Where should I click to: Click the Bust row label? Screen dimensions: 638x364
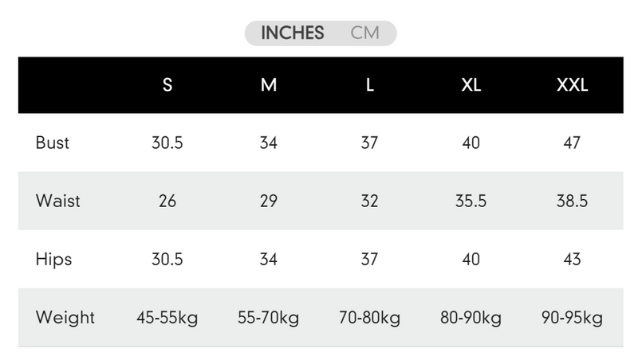(53, 143)
